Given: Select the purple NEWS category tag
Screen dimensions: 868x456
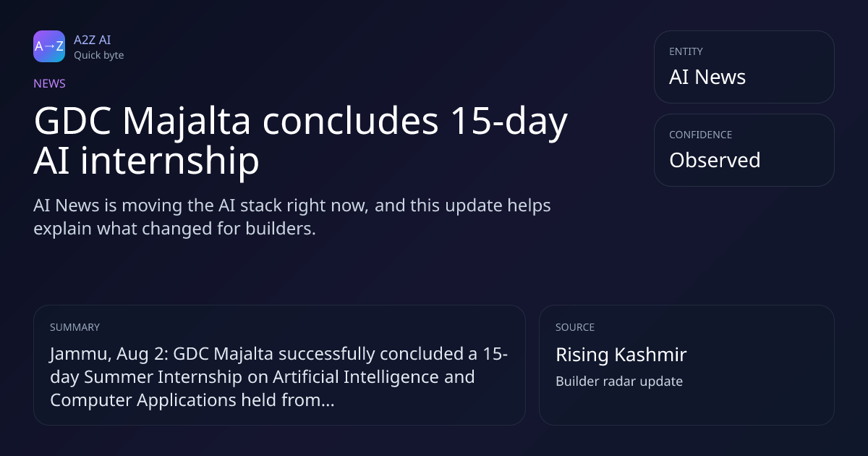Looking at the screenshot, I should click(49, 84).
